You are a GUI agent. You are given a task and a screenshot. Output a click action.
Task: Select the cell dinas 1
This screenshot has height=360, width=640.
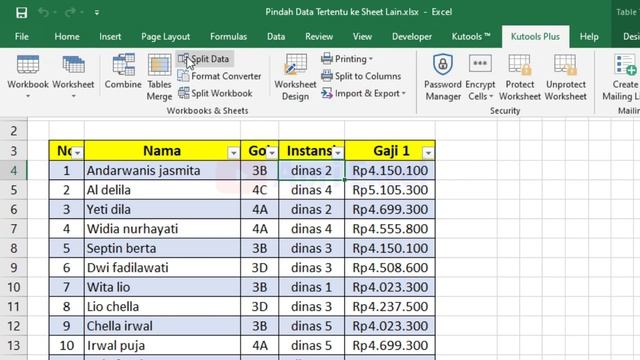[x=311, y=287]
